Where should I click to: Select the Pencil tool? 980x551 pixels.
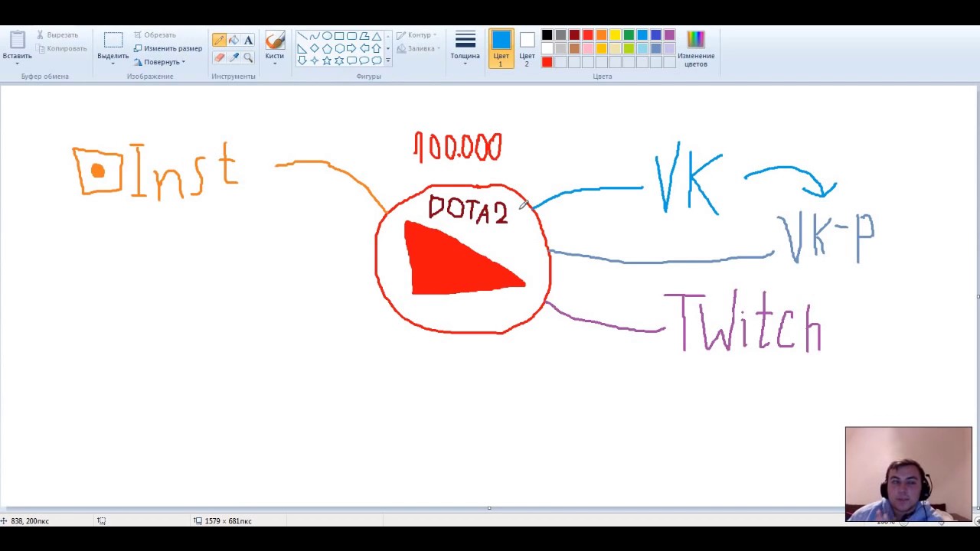[x=219, y=40]
